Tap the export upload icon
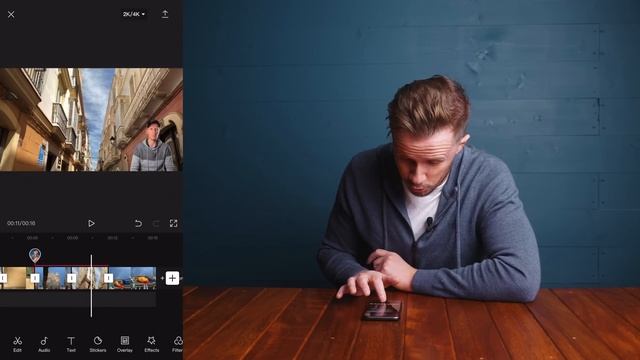Viewport: 640px width, 360px height. click(x=165, y=14)
